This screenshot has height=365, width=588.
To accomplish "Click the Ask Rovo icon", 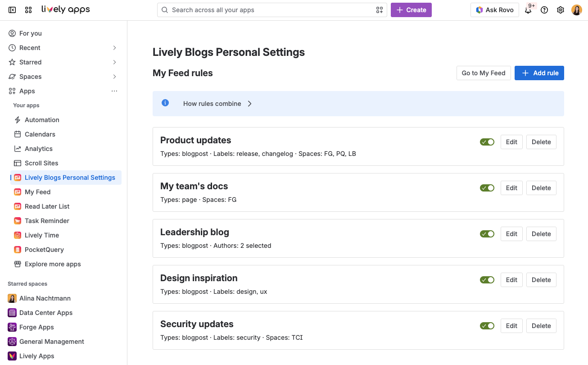I will 479,10.
